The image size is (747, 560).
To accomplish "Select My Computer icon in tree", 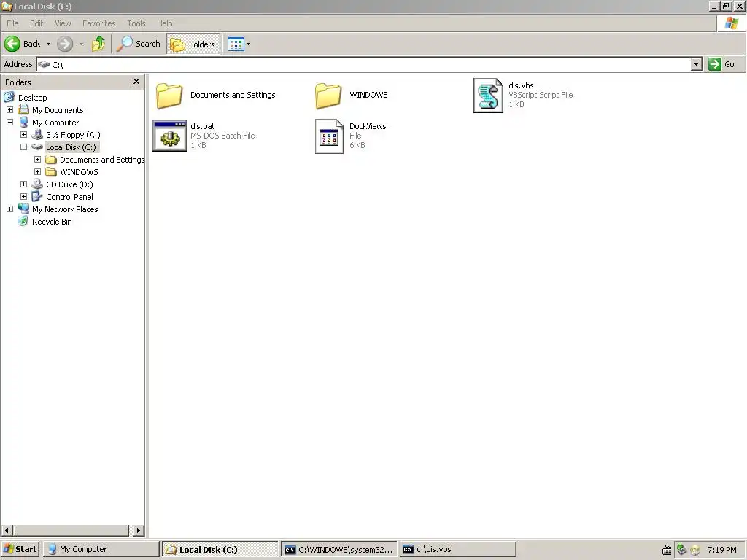I will pyautogui.click(x=23, y=122).
